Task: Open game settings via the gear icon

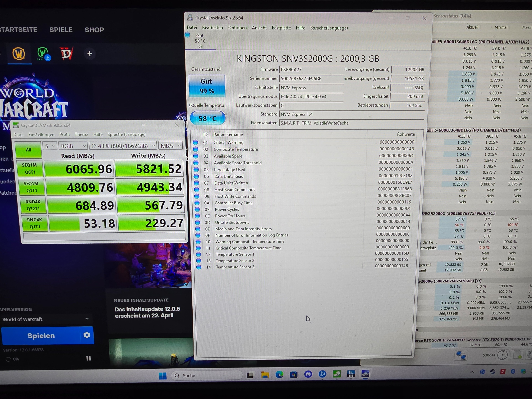Action: coord(87,335)
